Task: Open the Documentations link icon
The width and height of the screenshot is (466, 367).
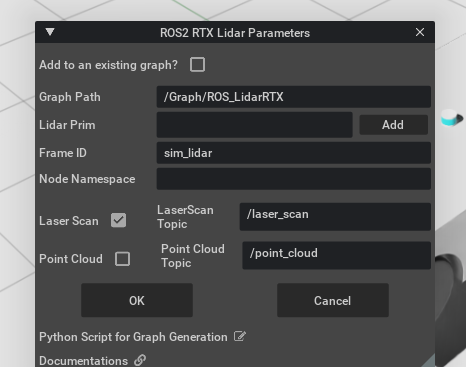Action: coord(140,360)
